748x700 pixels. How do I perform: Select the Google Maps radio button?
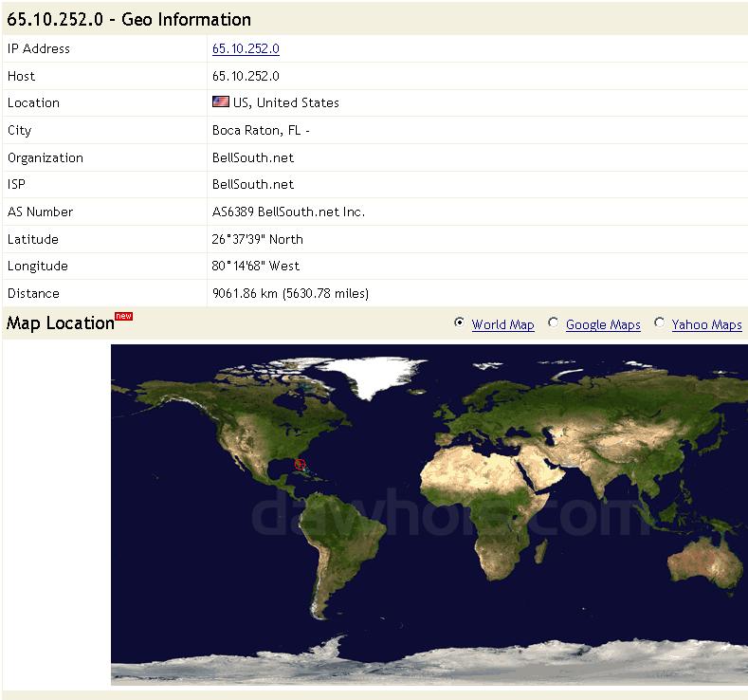pos(554,323)
